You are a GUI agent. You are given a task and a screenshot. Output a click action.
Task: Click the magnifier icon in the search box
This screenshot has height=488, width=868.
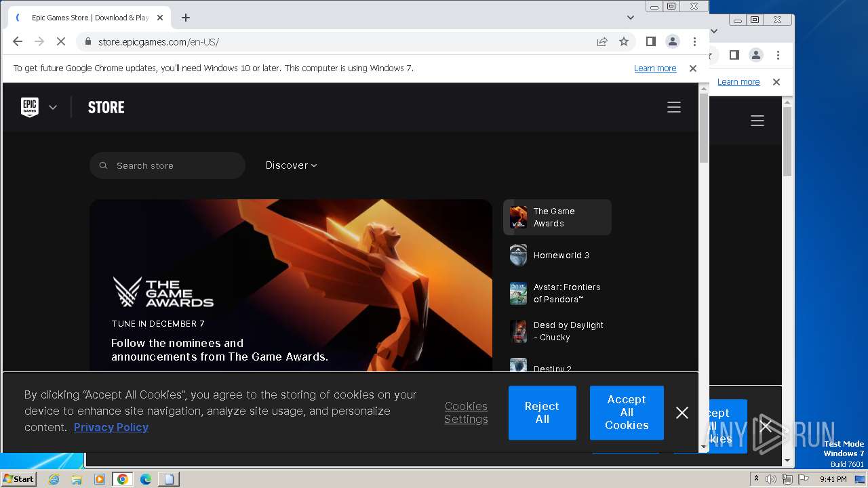[104, 165]
